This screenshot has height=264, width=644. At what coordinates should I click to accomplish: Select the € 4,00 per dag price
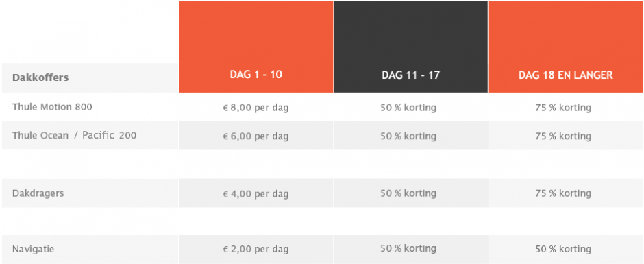256,193
